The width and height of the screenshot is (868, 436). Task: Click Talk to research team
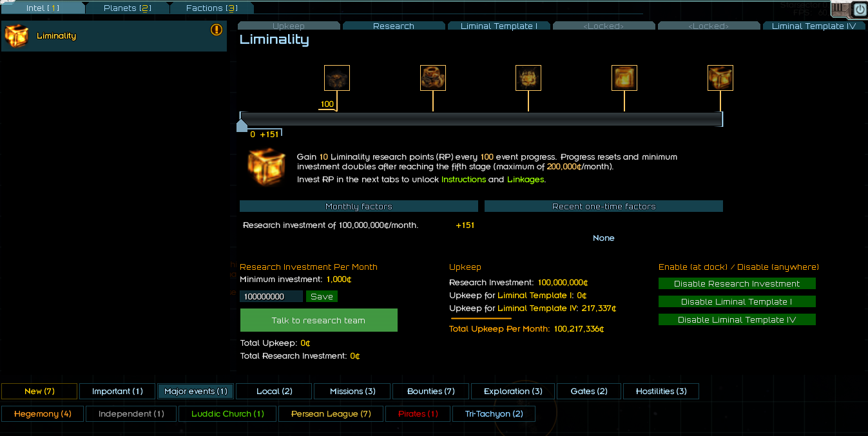[x=318, y=320]
